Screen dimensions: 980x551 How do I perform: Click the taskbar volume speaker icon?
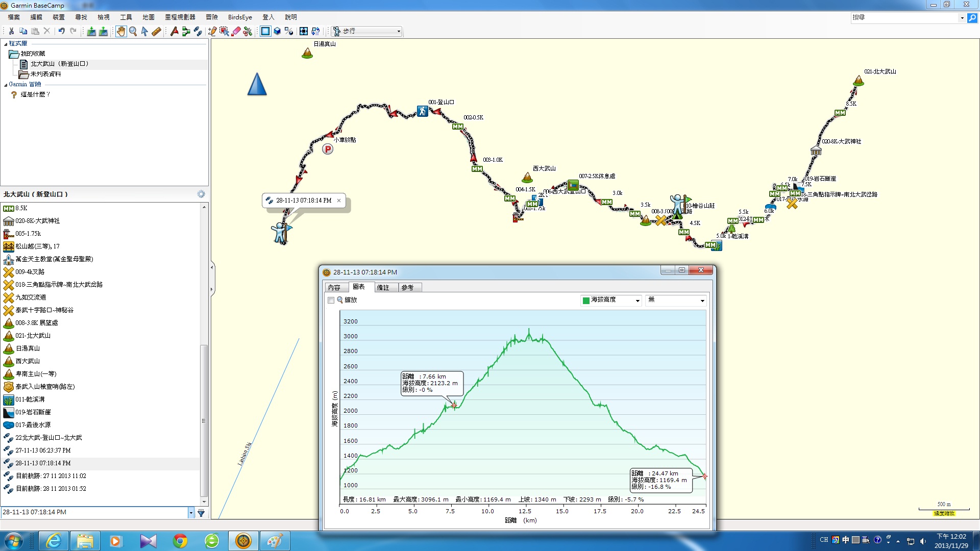(x=922, y=541)
